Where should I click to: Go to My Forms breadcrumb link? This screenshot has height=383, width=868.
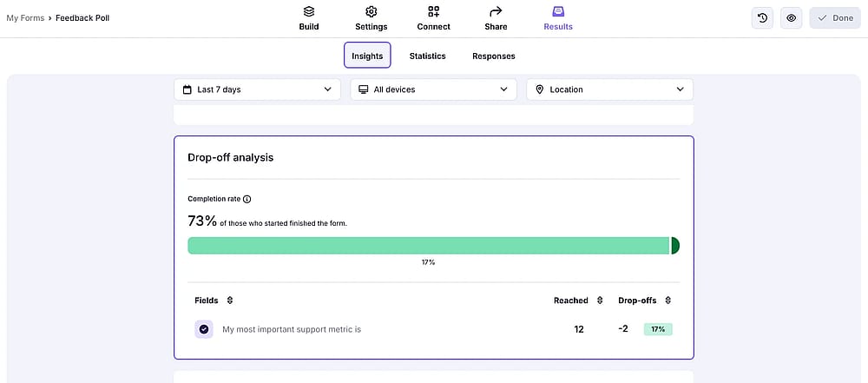click(x=25, y=17)
